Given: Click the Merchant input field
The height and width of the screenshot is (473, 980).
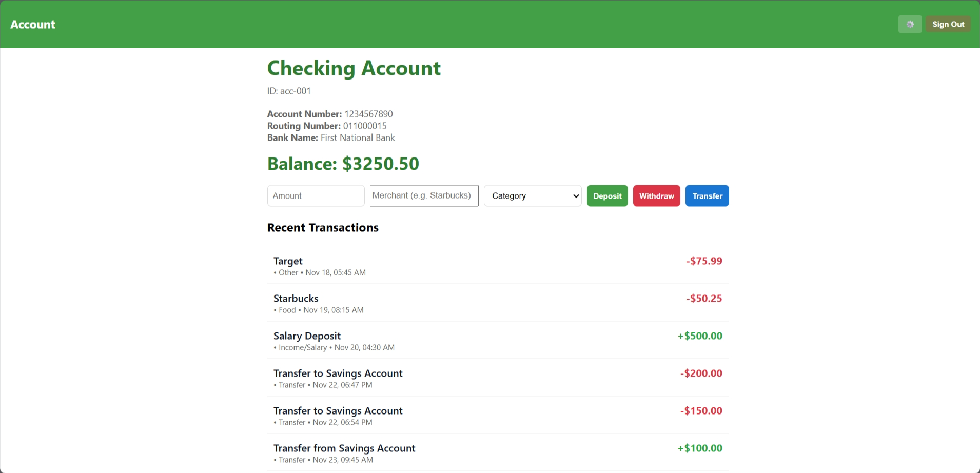Looking at the screenshot, I should (424, 195).
